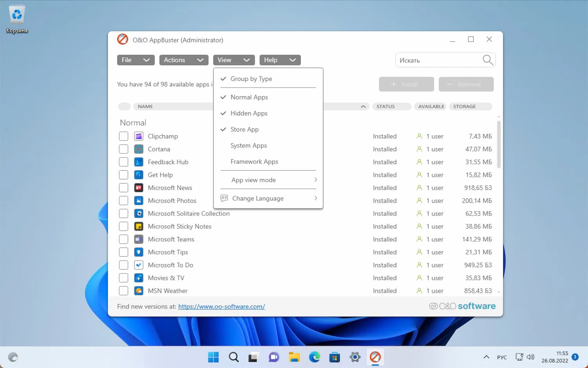The width and height of the screenshot is (588, 368).
Task: Click the Microsoft Sticky Notes icon
Action: coord(138,226)
